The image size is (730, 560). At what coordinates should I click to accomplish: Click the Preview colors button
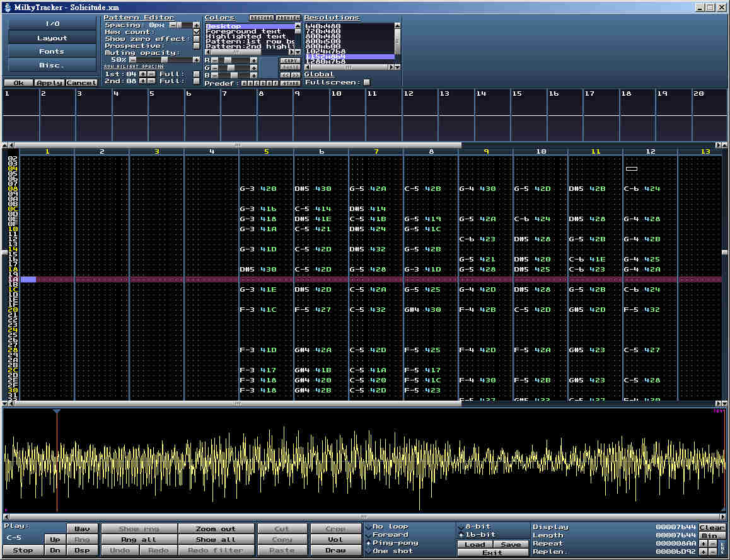pyautogui.click(x=288, y=18)
